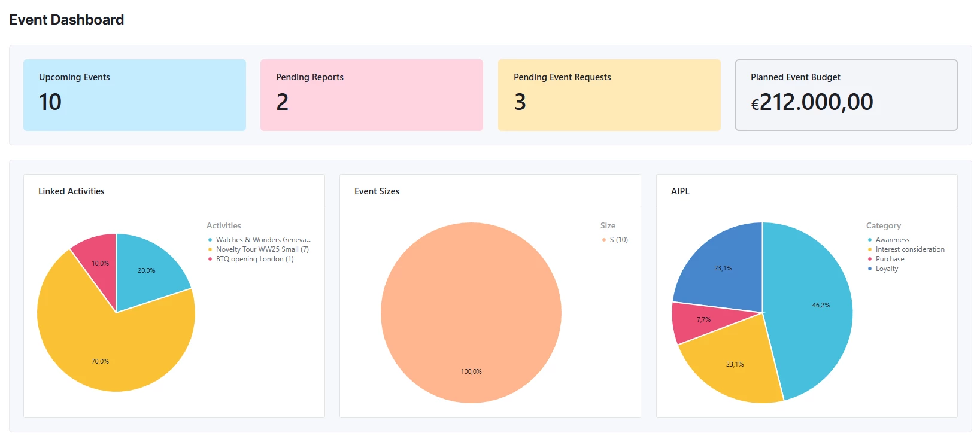Select the 20,0% slice in Linked Activities
The height and width of the screenshot is (439, 980).
(x=147, y=270)
